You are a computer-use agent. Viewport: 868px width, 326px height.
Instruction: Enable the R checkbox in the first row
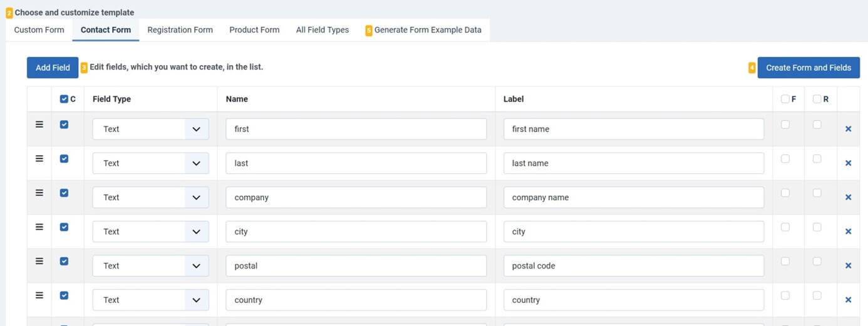[817, 125]
